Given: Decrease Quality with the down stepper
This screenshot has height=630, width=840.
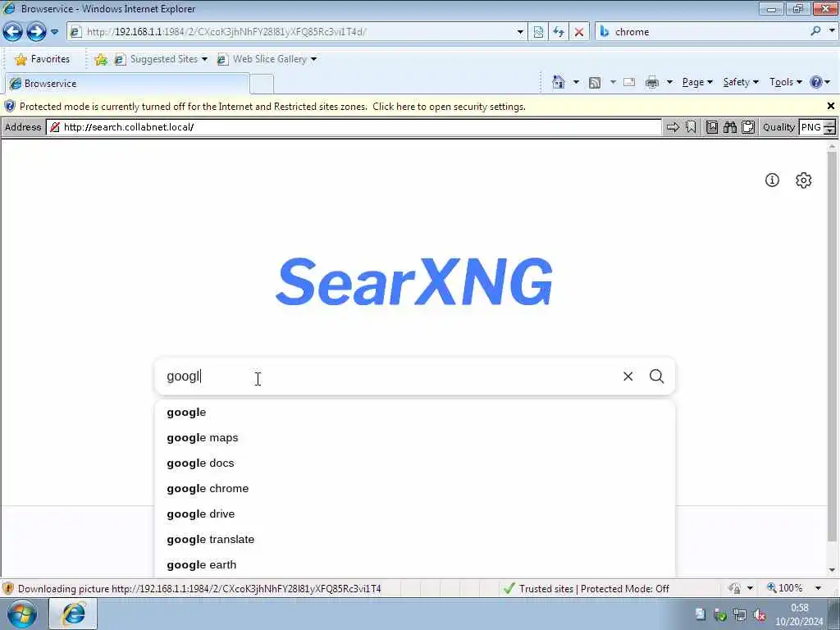Looking at the screenshot, I should coord(830,130).
